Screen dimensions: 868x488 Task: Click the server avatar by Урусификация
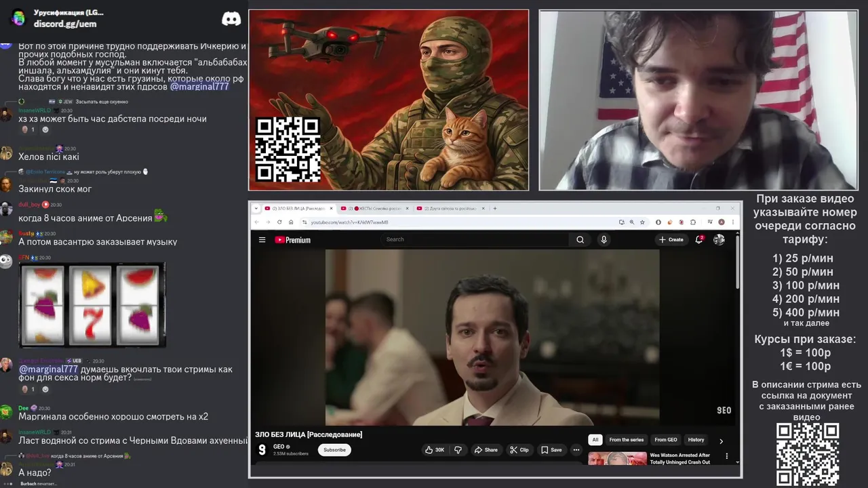18,18
